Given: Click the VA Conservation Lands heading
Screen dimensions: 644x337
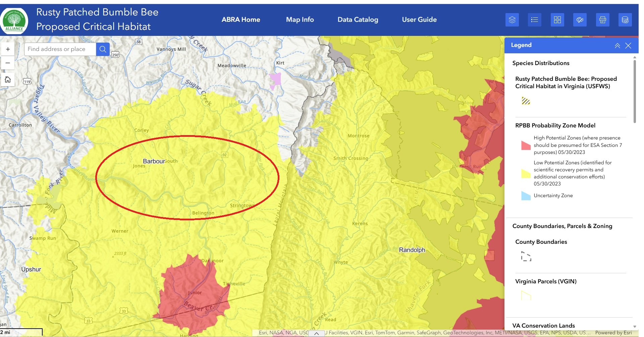Looking at the screenshot, I should [543, 326].
